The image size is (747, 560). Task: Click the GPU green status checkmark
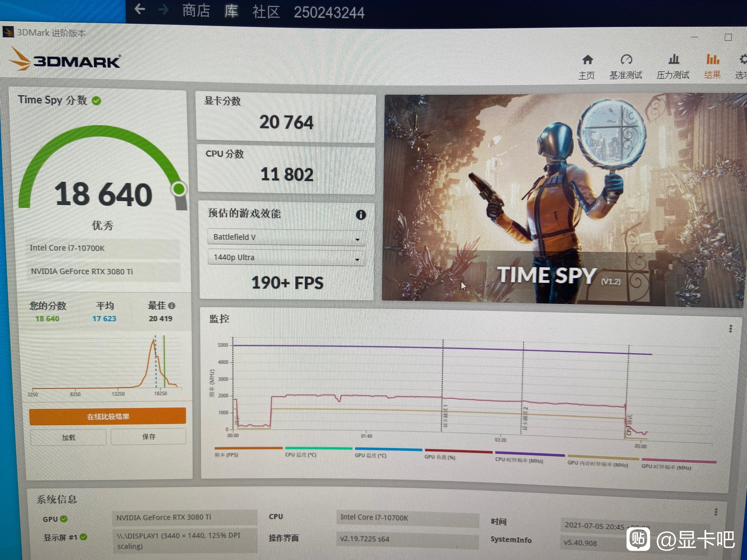[64, 519]
